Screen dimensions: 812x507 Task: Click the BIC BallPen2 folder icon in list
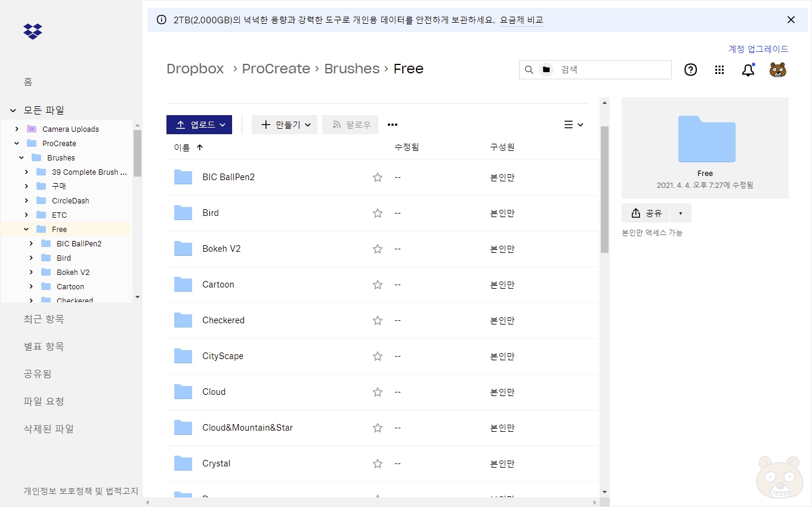[x=183, y=177]
